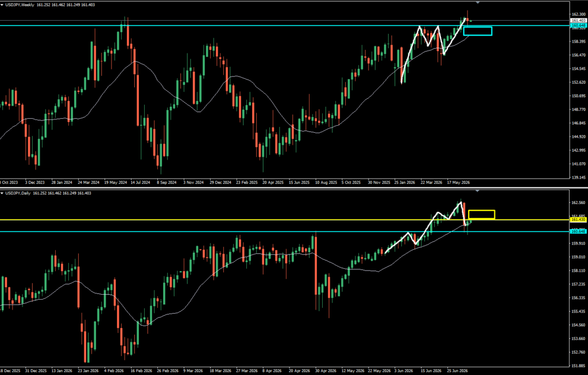Click the 15 Jun 2025 date label
588x375 pixels.
pos(299,183)
